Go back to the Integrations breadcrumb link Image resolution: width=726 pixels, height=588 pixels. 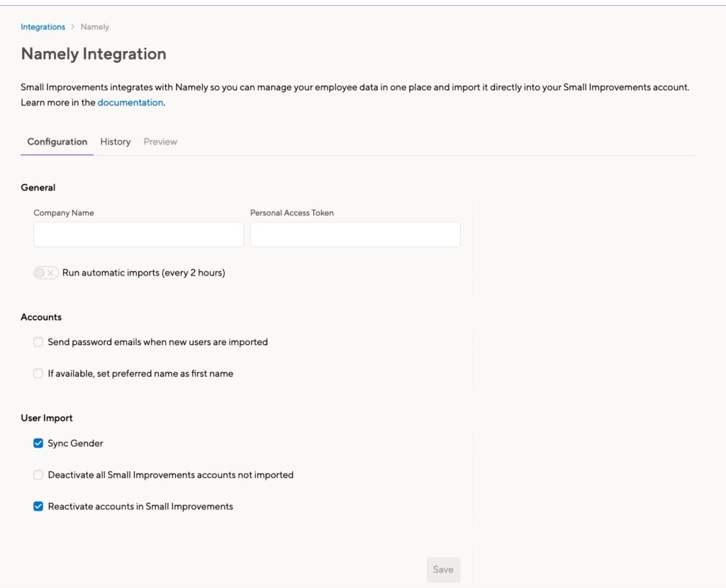pyautogui.click(x=43, y=27)
